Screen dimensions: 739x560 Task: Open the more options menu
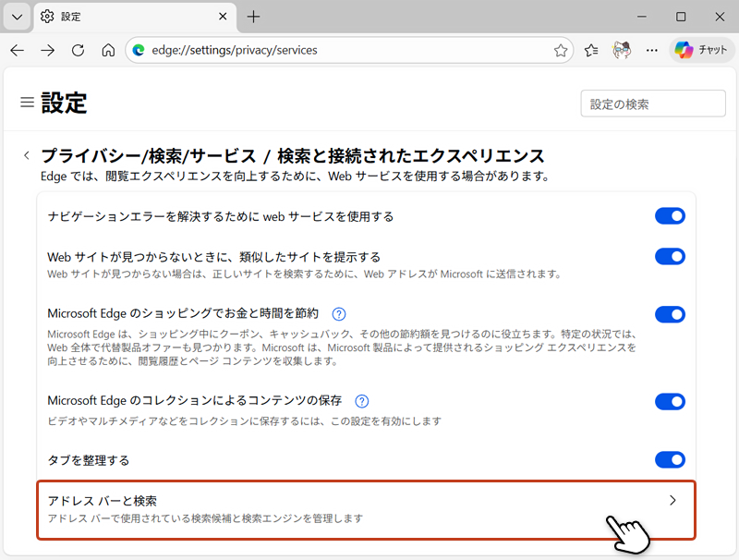coord(651,51)
